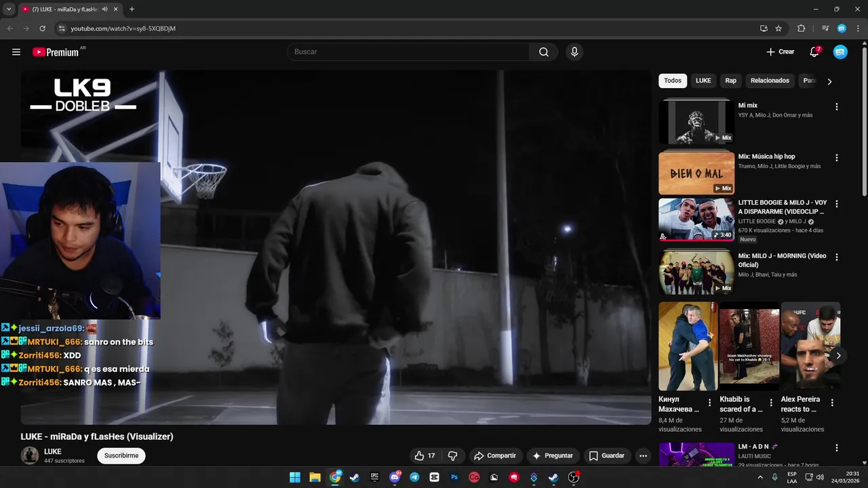Open the Chrome profile avatar
This screenshot has height=488, width=868.
coord(842,28)
